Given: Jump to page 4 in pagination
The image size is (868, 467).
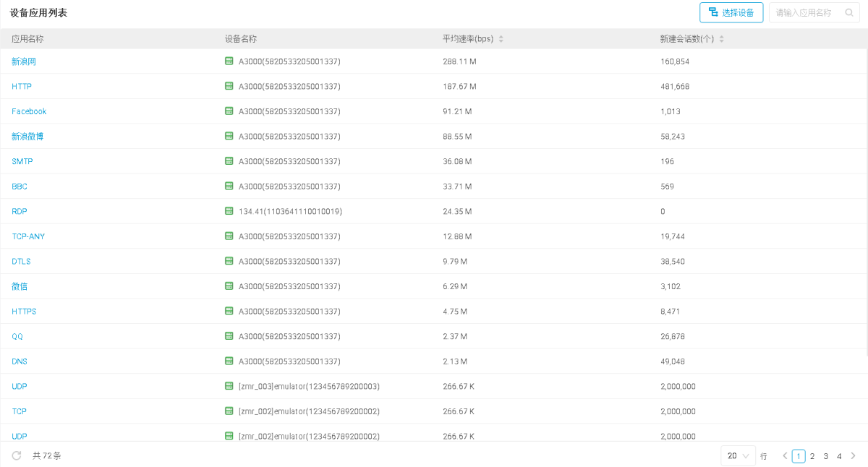Looking at the screenshot, I should pyautogui.click(x=839, y=456).
